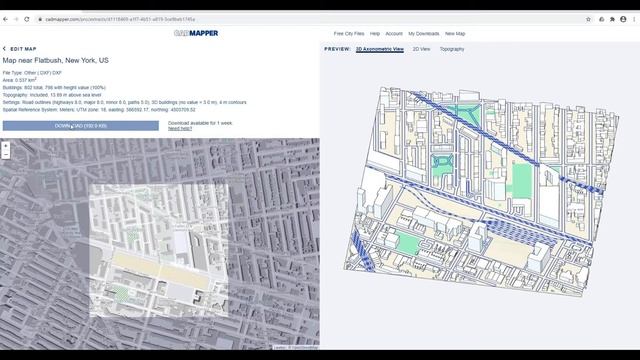Image resolution: width=640 pixels, height=360 pixels.
Task: Show the Topography preview tab
Action: pyautogui.click(x=452, y=49)
